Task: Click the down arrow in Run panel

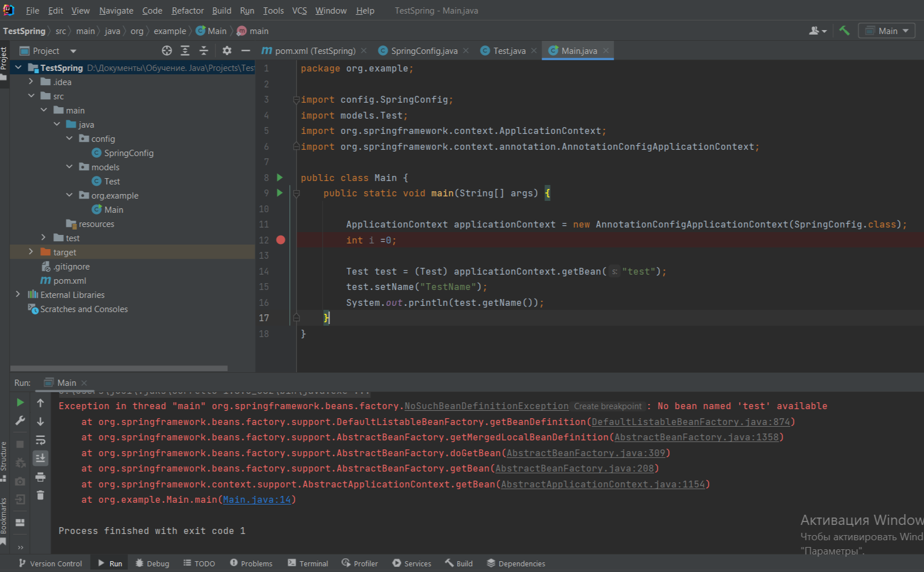Action: 40,421
